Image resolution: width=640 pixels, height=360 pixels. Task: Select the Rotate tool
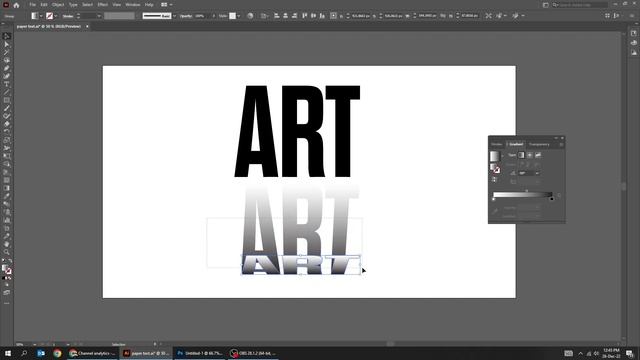coord(7,132)
